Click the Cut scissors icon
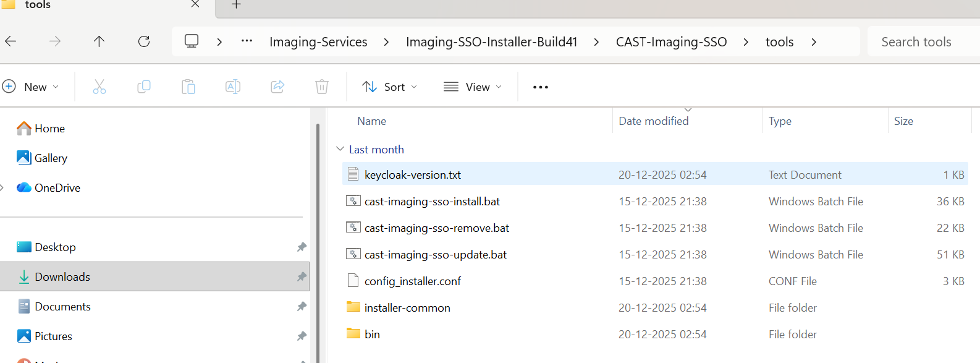 (99, 87)
